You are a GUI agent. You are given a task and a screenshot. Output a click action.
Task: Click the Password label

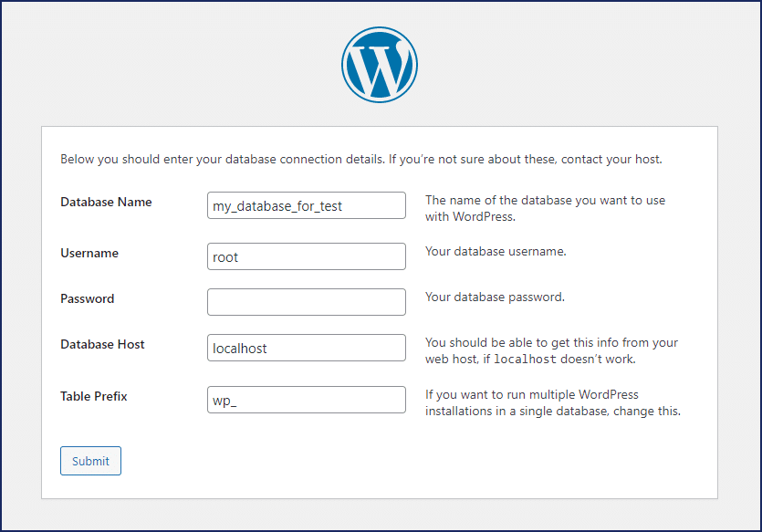pos(87,298)
